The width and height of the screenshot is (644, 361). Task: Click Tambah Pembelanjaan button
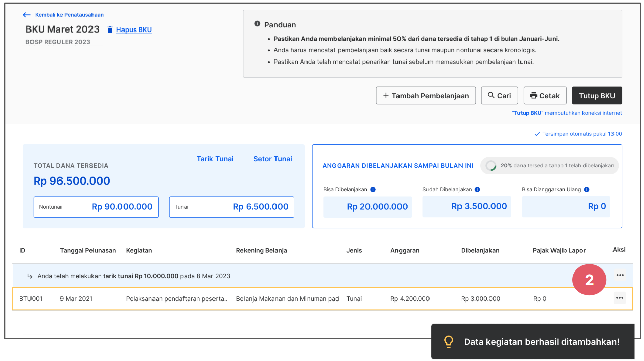[x=426, y=96]
